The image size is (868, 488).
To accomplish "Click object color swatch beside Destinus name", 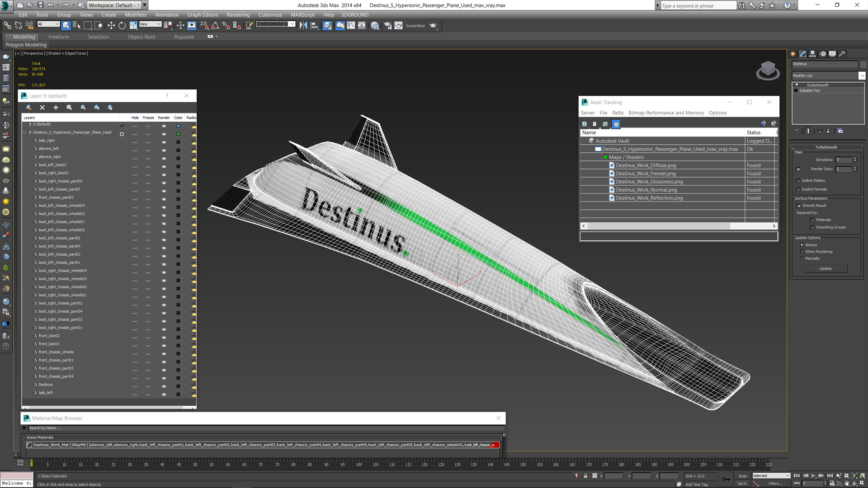I will [x=863, y=64].
